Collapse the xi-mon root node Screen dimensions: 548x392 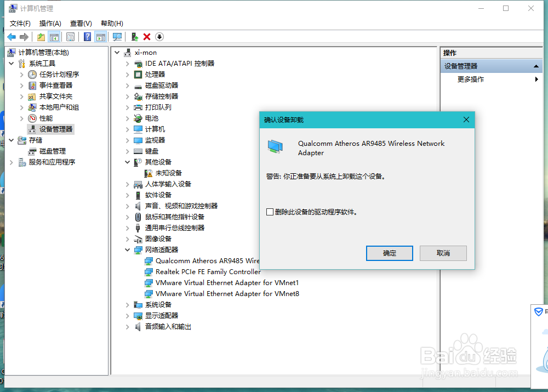pos(117,53)
